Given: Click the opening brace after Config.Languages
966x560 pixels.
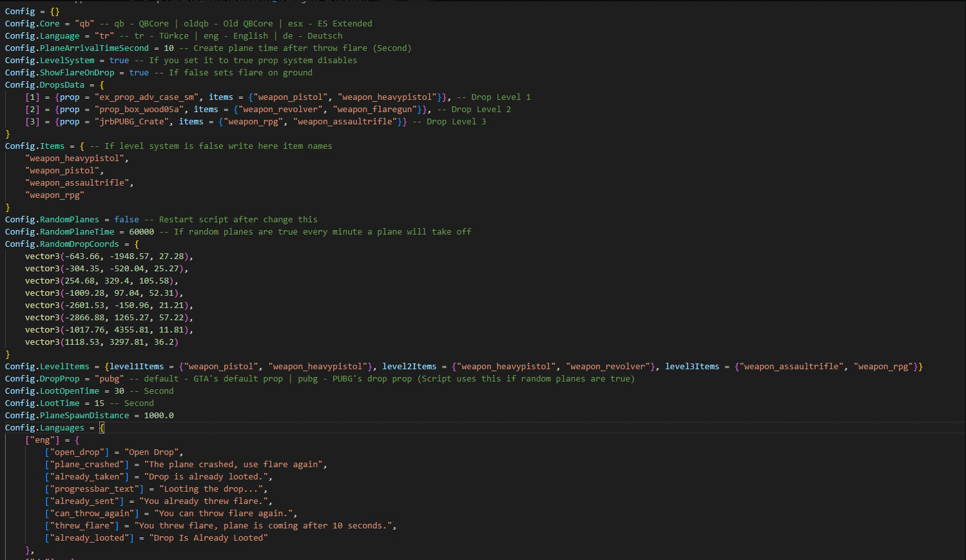Looking at the screenshot, I should (x=102, y=428).
